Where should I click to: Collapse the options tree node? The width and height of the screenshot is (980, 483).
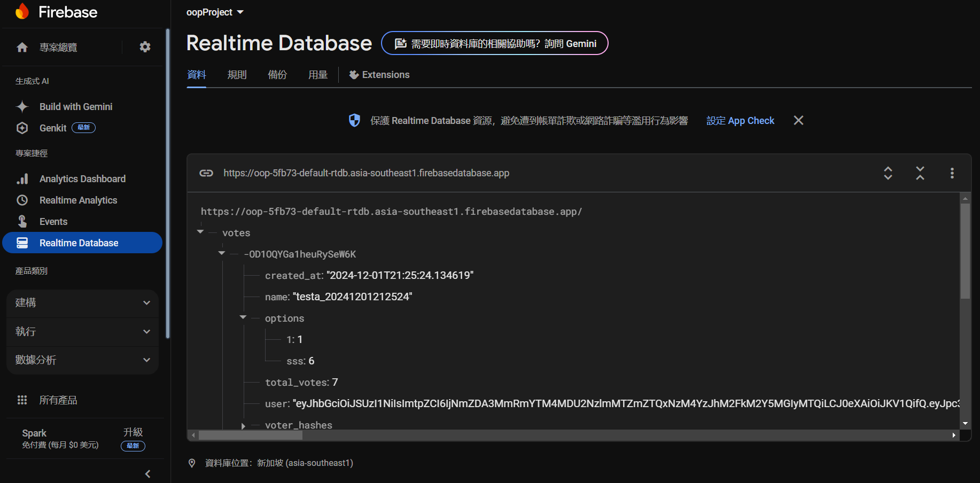pos(243,317)
